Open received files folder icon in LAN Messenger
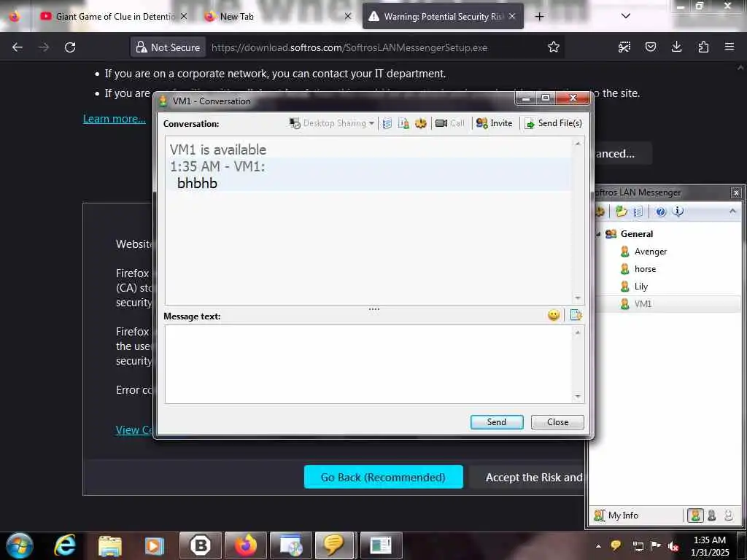747x560 pixels. point(621,211)
